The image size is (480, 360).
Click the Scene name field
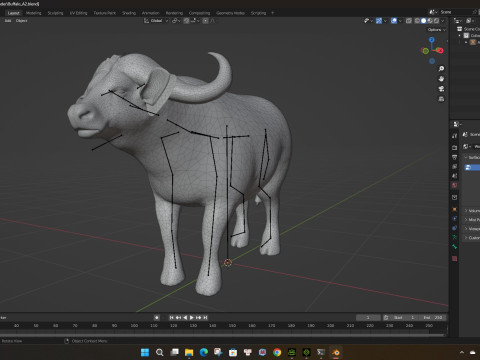455,12
